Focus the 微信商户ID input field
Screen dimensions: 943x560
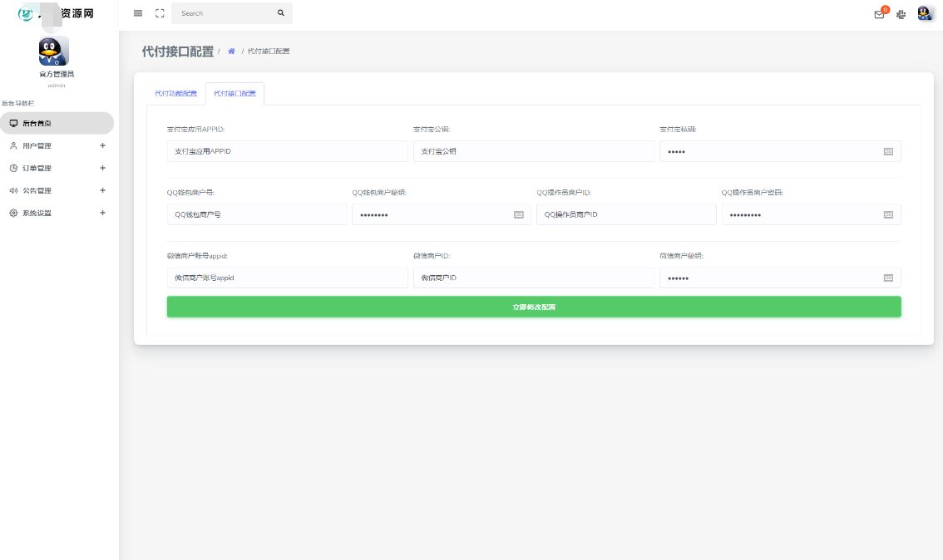533,278
